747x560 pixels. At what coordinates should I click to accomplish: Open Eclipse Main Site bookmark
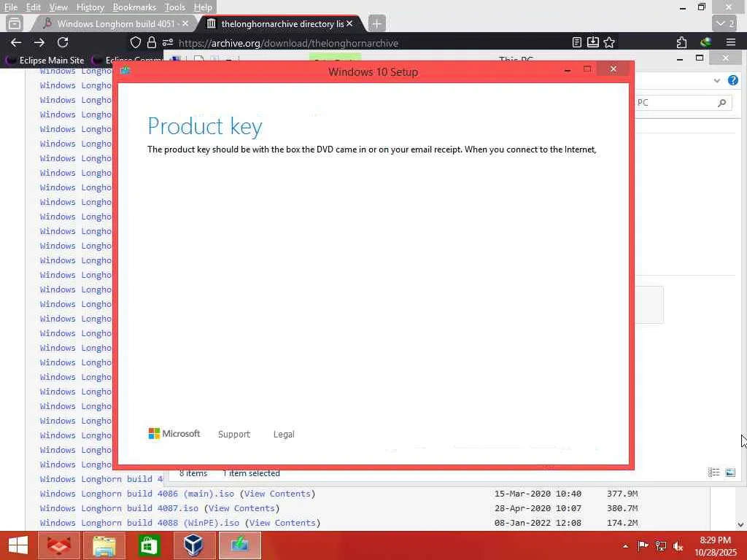click(45, 60)
